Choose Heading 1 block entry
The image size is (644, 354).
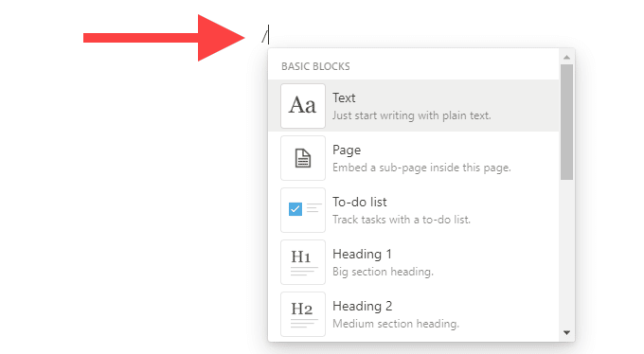tap(413, 262)
